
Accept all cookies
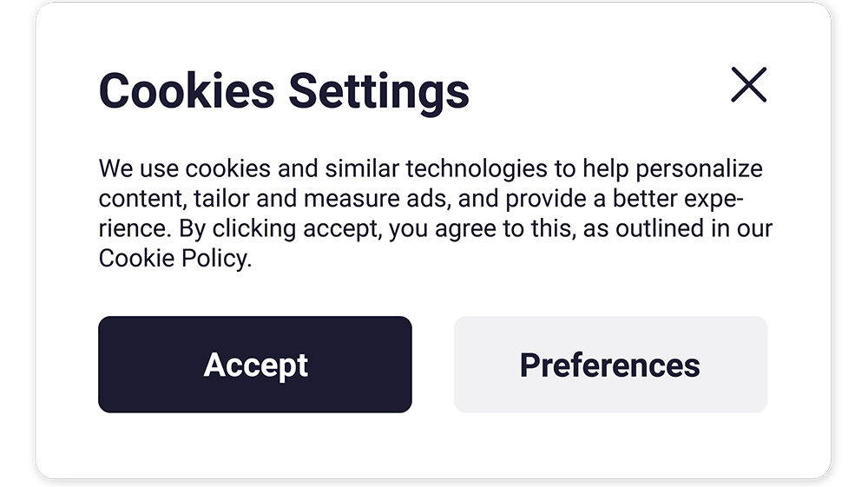[254, 365]
